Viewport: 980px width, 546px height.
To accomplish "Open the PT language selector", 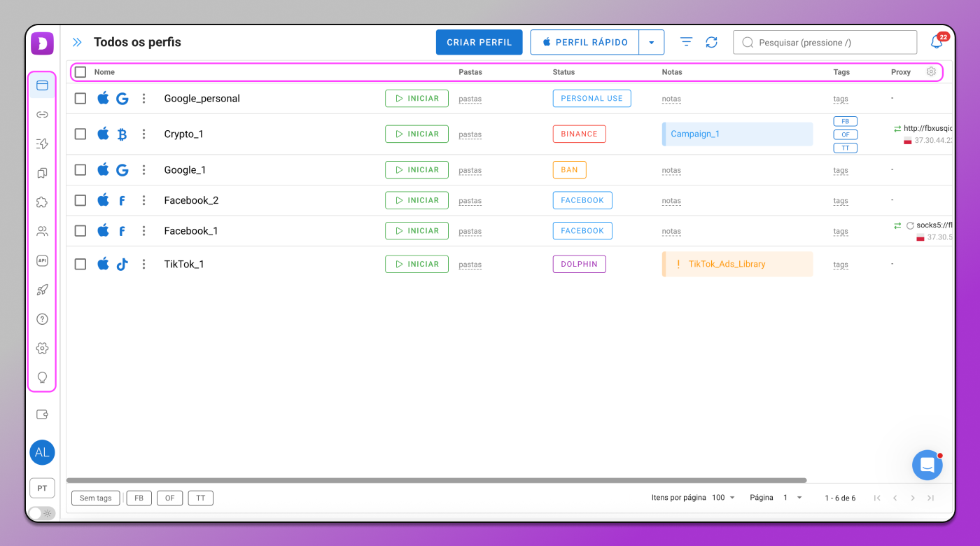I will point(42,488).
